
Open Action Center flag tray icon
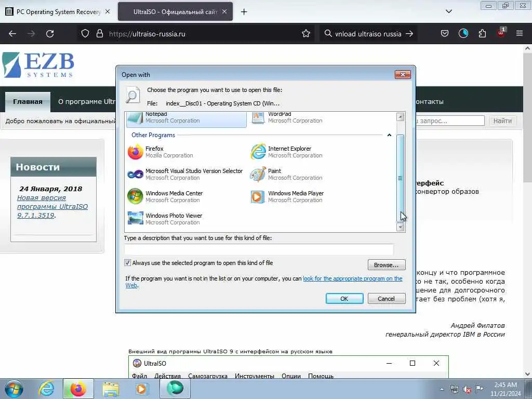pos(479,389)
